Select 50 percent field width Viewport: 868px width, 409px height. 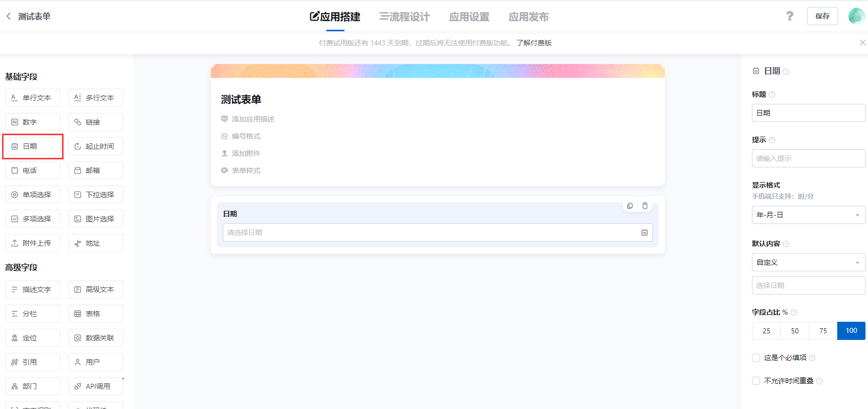(794, 331)
